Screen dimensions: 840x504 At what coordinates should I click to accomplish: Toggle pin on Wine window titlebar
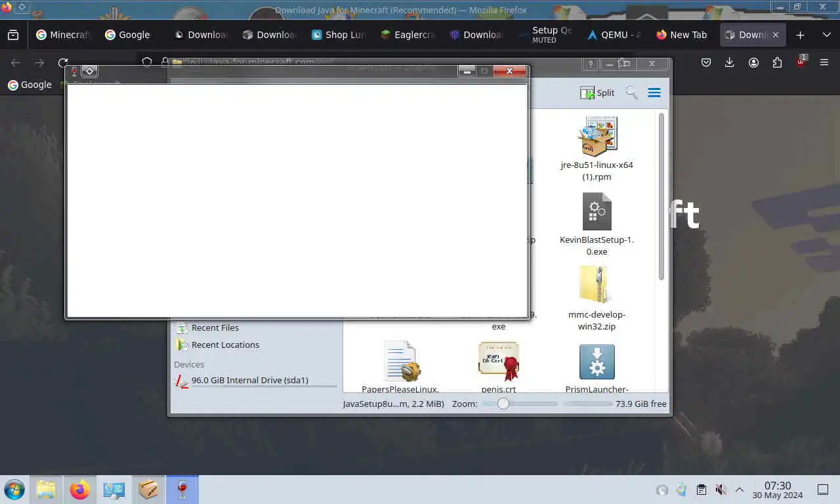(89, 71)
